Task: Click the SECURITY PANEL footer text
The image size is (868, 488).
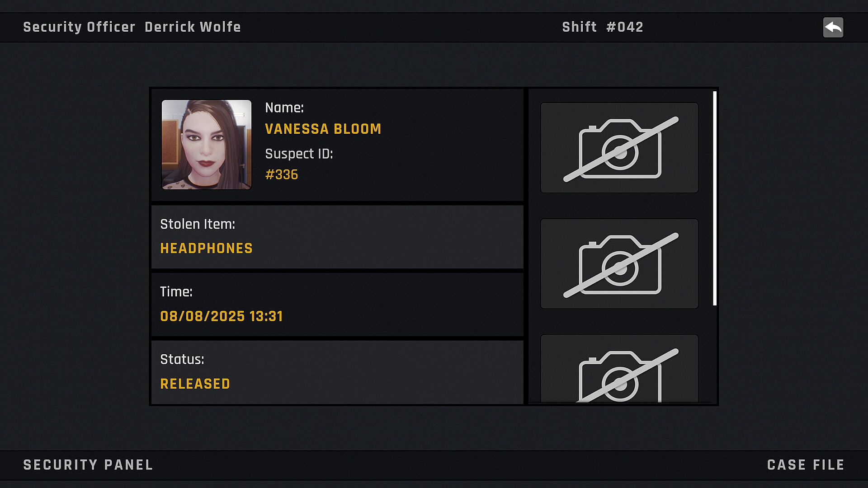Action: click(88, 465)
